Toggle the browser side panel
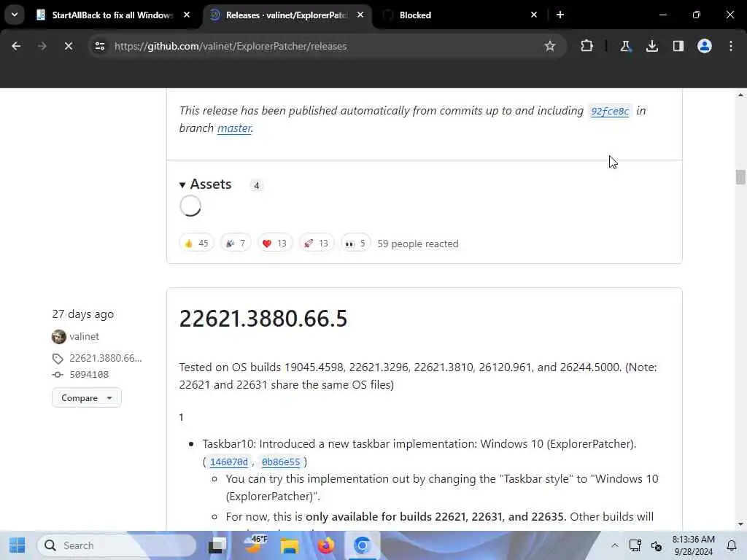The width and height of the screenshot is (747, 560). (678, 46)
